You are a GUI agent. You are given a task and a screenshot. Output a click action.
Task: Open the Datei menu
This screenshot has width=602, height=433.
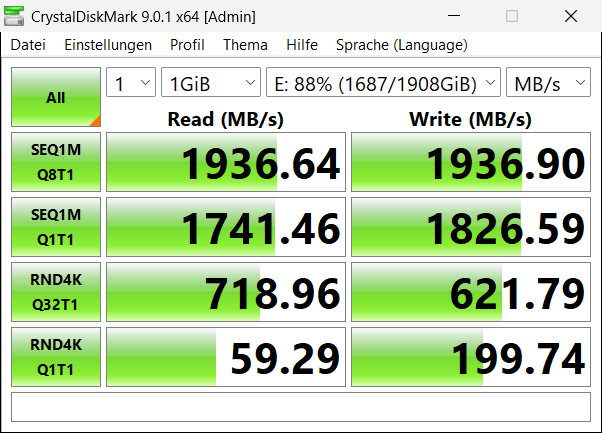click(x=28, y=45)
